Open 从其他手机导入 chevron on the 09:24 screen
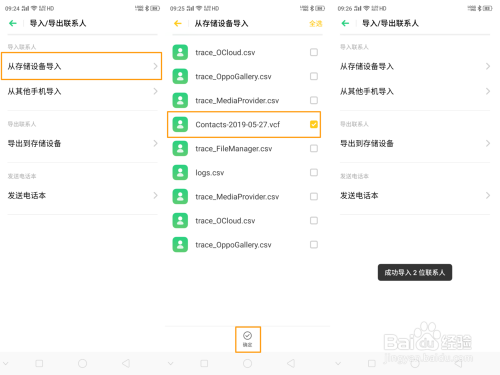This screenshot has height=375, width=500. click(155, 91)
